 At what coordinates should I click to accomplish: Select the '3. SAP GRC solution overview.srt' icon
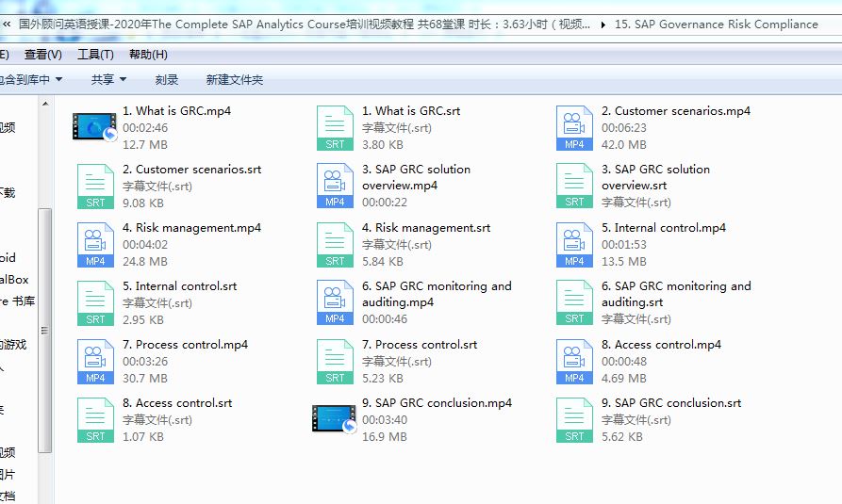click(574, 186)
